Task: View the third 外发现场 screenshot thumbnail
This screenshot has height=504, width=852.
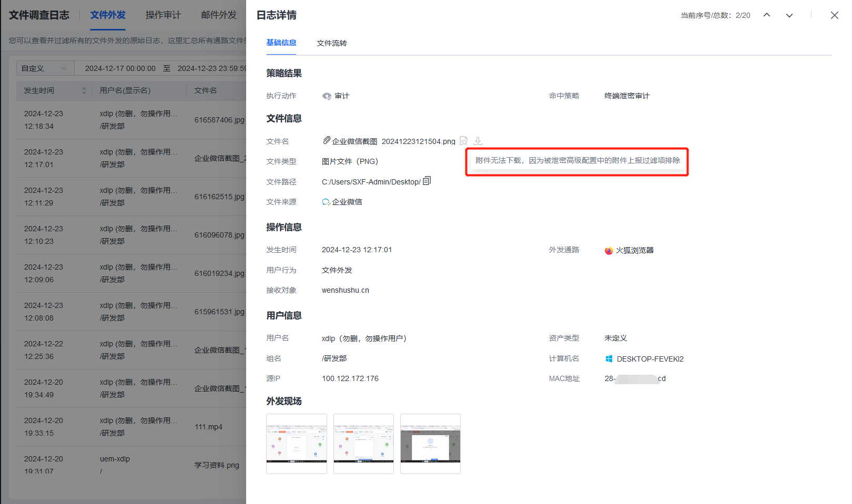Action: tap(430, 443)
